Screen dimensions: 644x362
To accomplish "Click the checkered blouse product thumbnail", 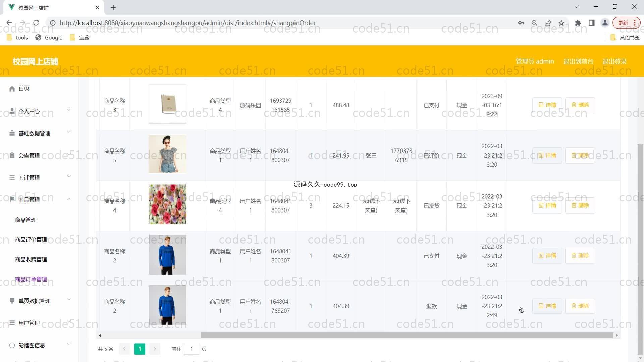I will [x=167, y=154].
